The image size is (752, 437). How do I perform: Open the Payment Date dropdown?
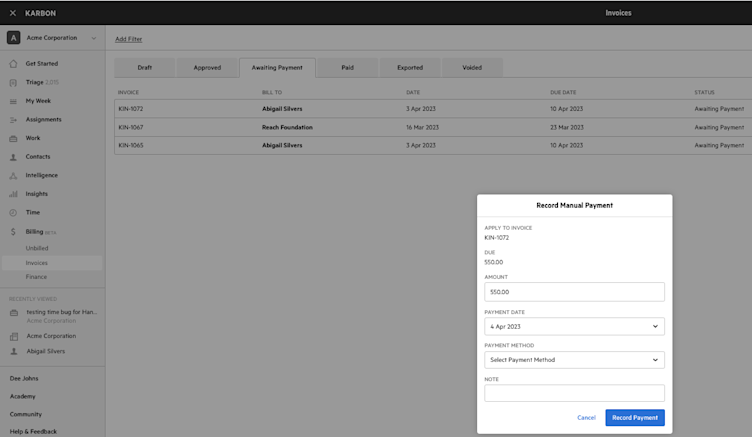tap(575, 327)
